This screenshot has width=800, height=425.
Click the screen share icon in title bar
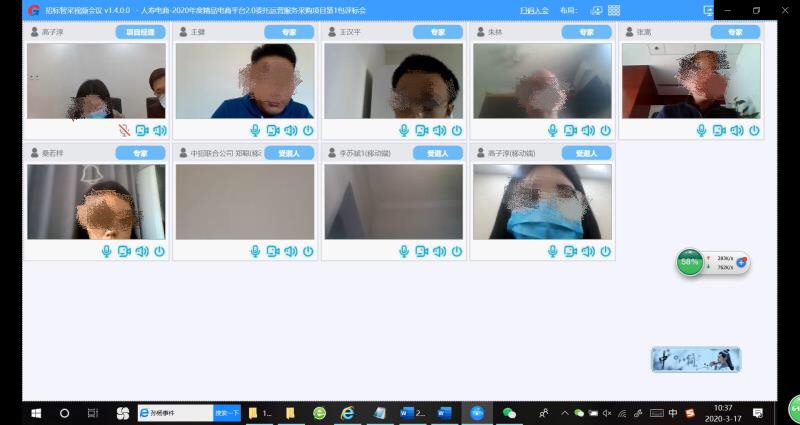pyautogui.click(x=709, y=10)
